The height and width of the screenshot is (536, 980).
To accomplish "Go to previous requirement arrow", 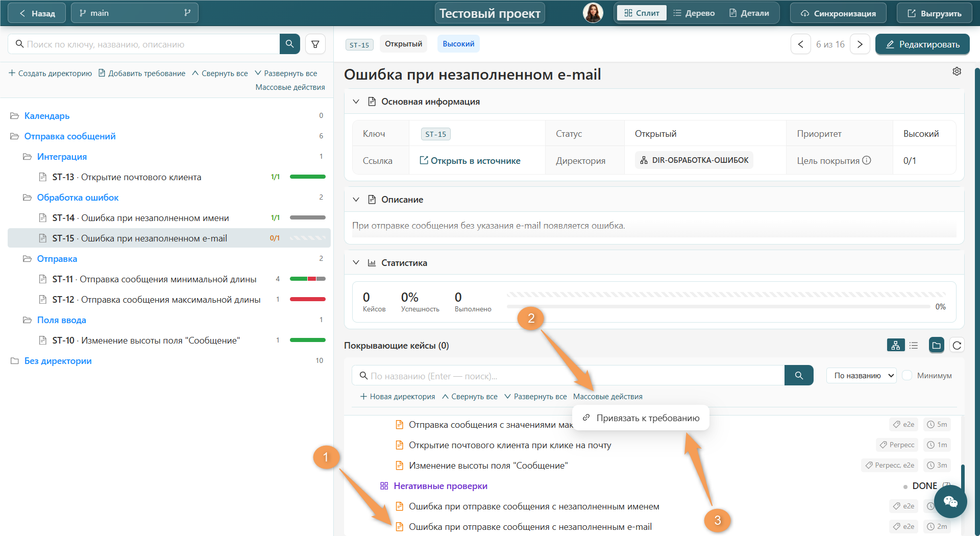I will (x=800, y=44).
